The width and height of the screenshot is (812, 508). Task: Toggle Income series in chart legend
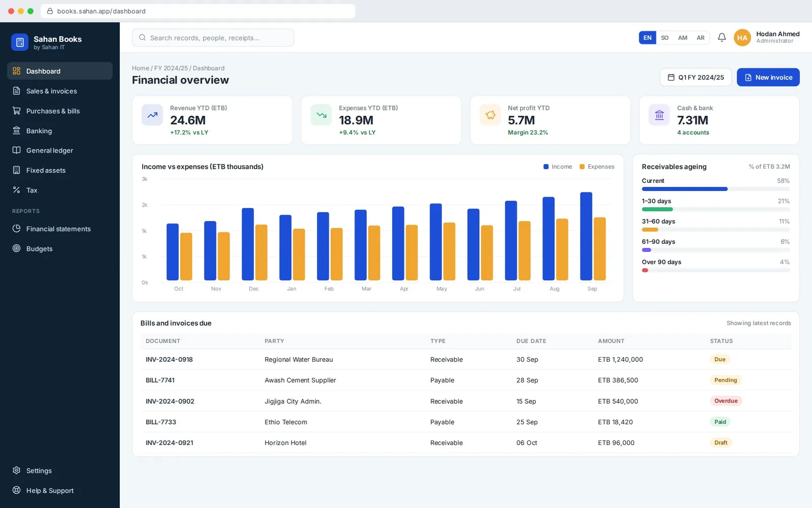coord(558,167)
